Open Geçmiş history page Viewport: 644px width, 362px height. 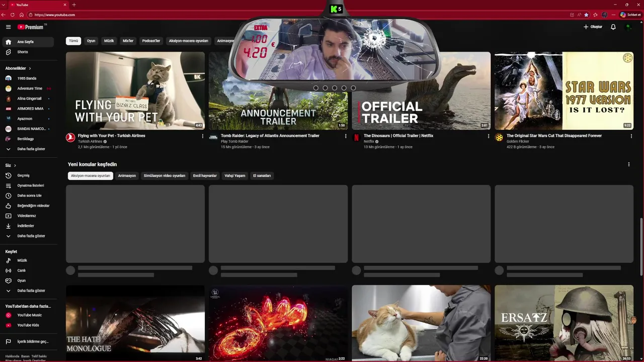tap(28, 175)
